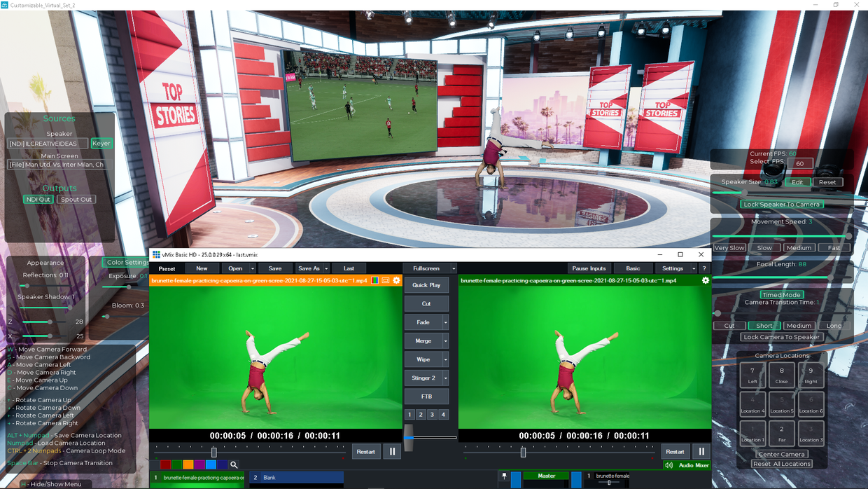Image resolution: width=868 pixels, height=489 pixels.
Task: Click the color bars icon in preview title
Action: tap(375, 280)
